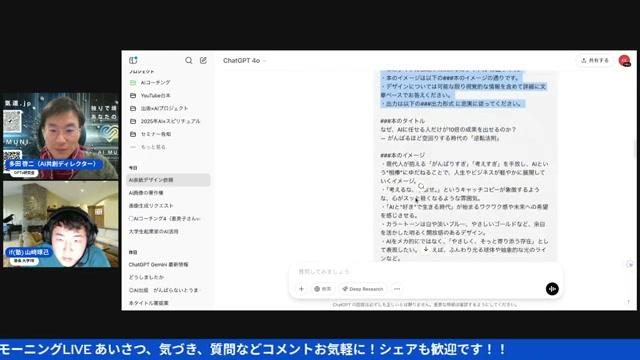Viewport: 640px width, 360px height.
Task: Open the どうしましたか chat
Action: pyautogui.click(x=168, y=277)
